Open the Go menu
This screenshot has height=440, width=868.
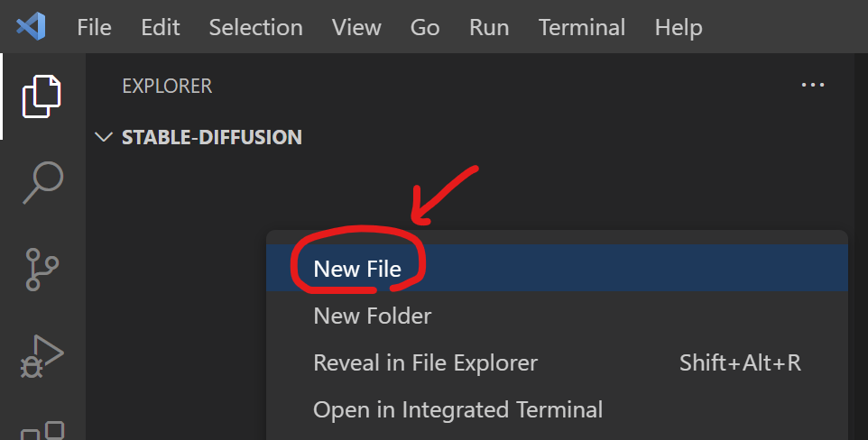[425, 27]
